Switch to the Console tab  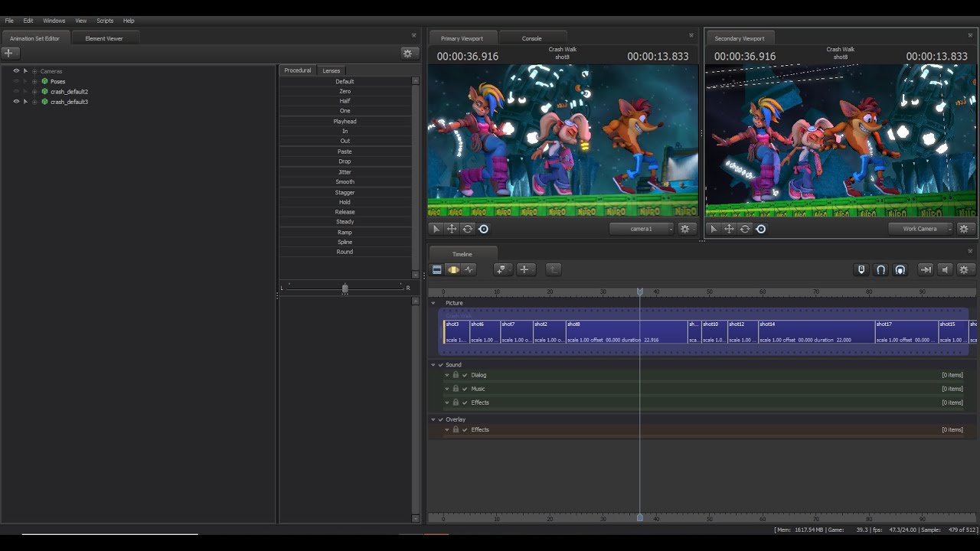point(532,38)
